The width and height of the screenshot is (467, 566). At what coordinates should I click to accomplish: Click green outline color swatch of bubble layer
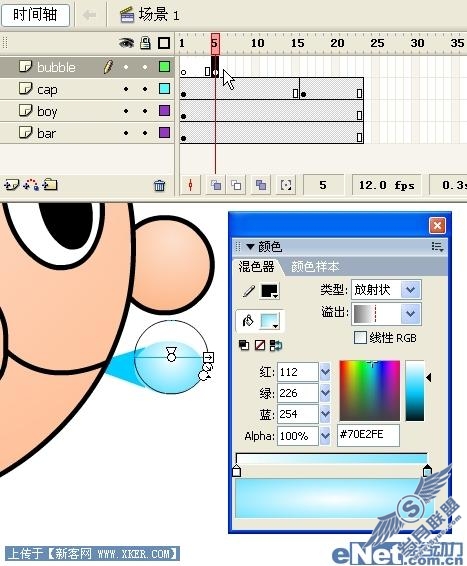pos(164,67)
